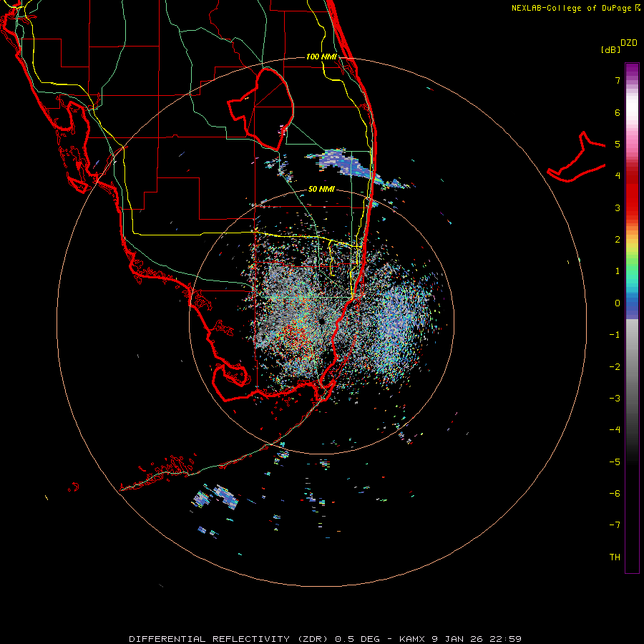Screen dimensions: 644x644
Task: Click the 1 value on the color scale
Action: [x=618, y=271]
